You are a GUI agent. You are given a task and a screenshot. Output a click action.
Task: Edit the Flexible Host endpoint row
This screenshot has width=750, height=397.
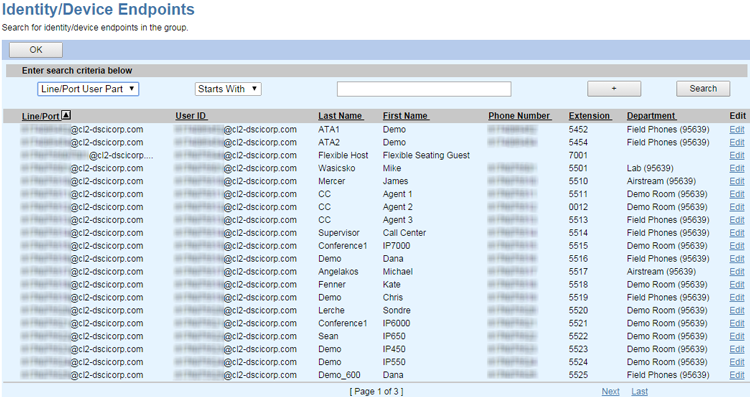tap(737, 155)
